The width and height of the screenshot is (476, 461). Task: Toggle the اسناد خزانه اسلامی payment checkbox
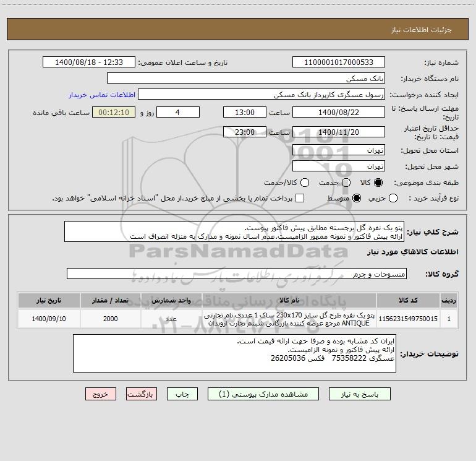[300, 198]
